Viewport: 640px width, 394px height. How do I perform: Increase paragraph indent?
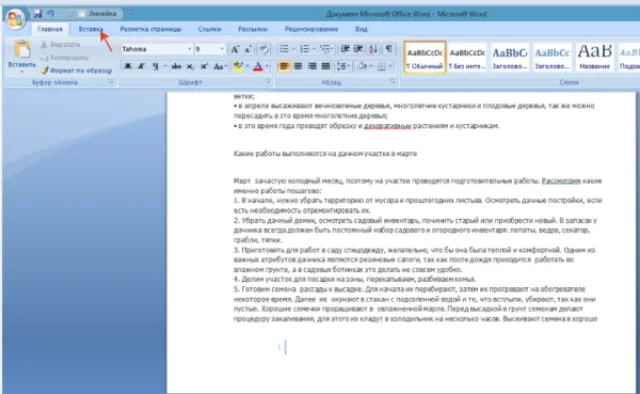pos(358,49)
